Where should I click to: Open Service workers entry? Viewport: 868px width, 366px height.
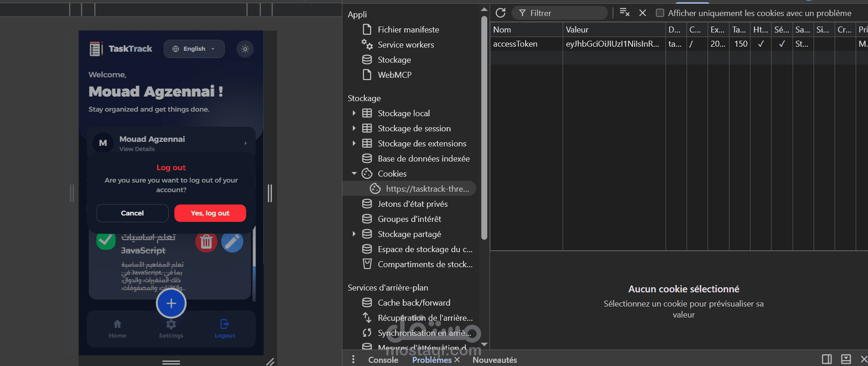click(406, 45)
